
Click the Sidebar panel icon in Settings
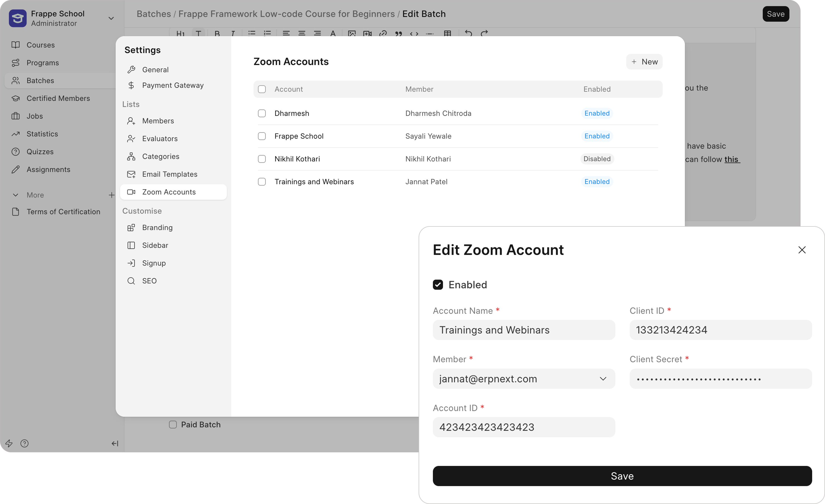coord(131,245)
